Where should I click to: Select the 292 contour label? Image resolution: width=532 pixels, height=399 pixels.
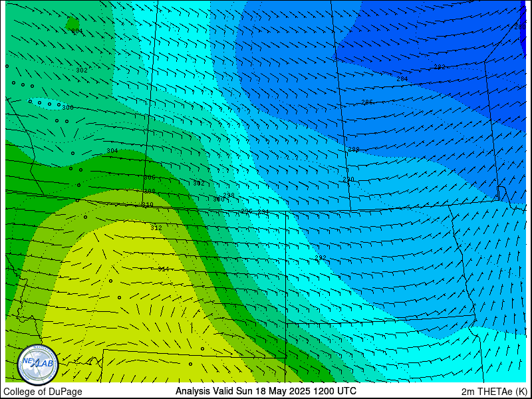(321, 258)
